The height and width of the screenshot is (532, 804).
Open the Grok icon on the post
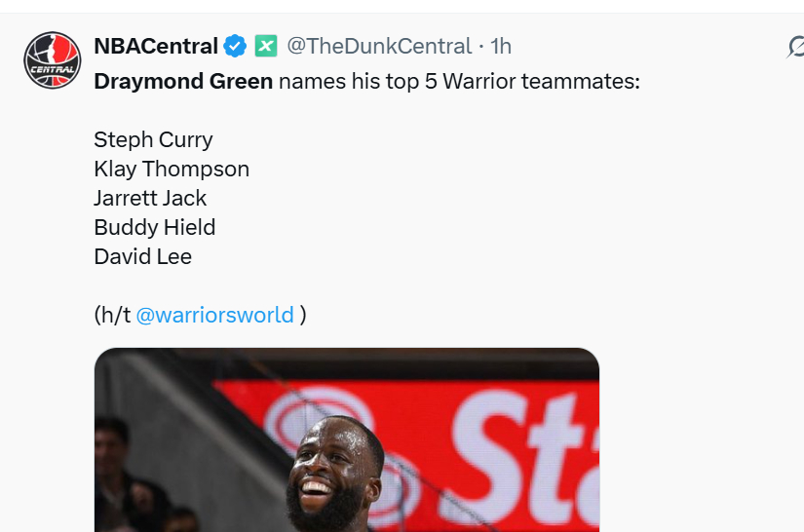[x=796, y=47]
